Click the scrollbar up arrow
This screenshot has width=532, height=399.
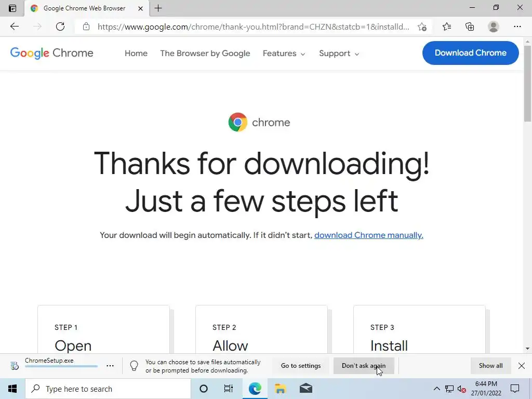(528, 42)
